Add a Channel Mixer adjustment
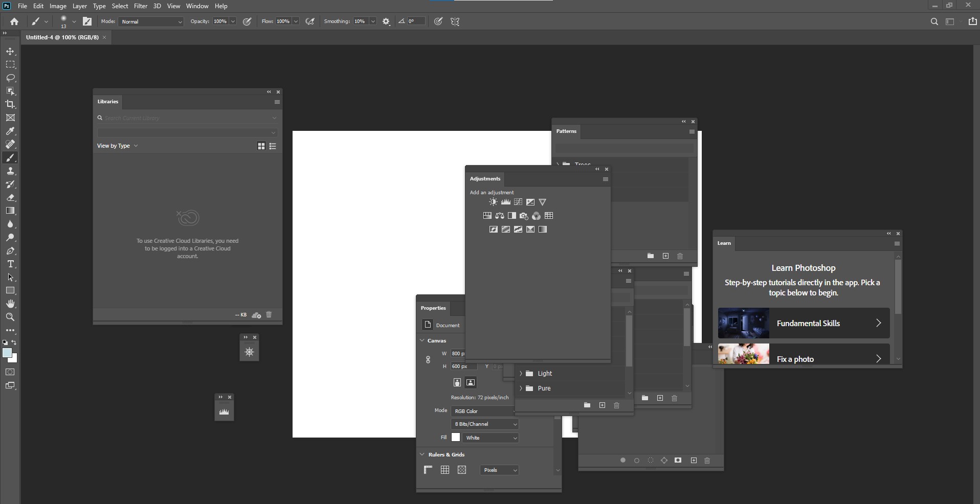980x504 pixels. click(536, 216)
